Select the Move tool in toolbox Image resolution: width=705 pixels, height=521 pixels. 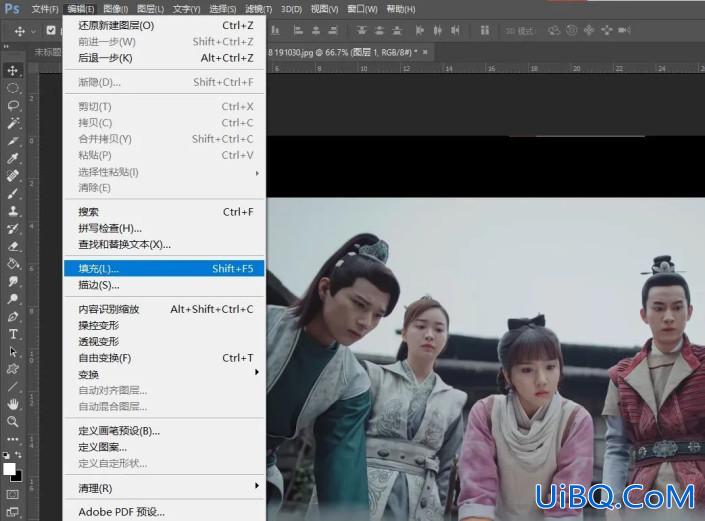pos(13,71)
